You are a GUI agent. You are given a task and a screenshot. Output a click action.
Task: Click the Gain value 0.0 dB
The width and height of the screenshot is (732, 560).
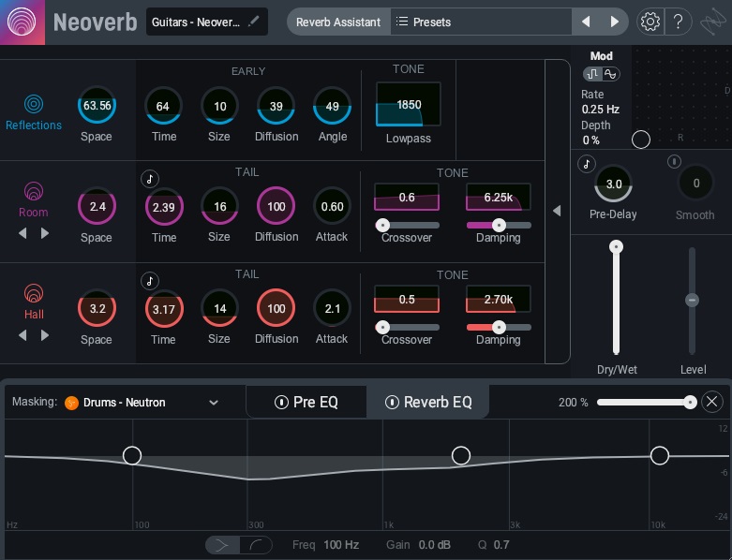434,545
